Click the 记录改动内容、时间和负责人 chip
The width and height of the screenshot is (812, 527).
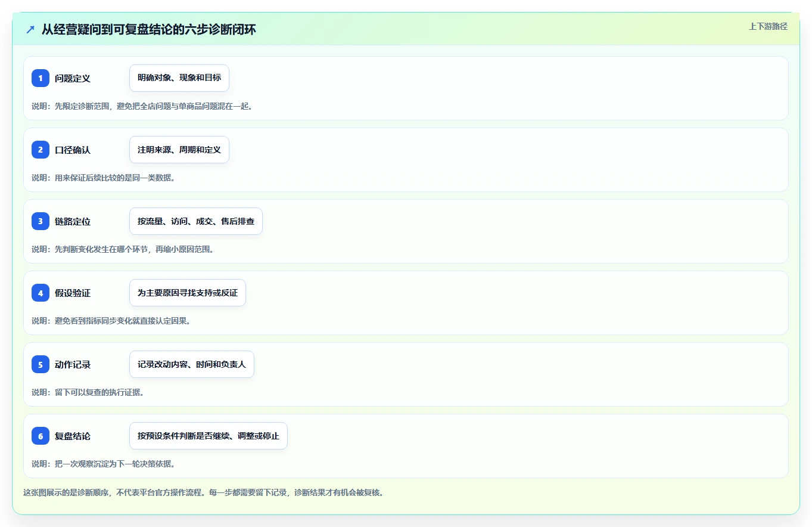coord(192,364)
